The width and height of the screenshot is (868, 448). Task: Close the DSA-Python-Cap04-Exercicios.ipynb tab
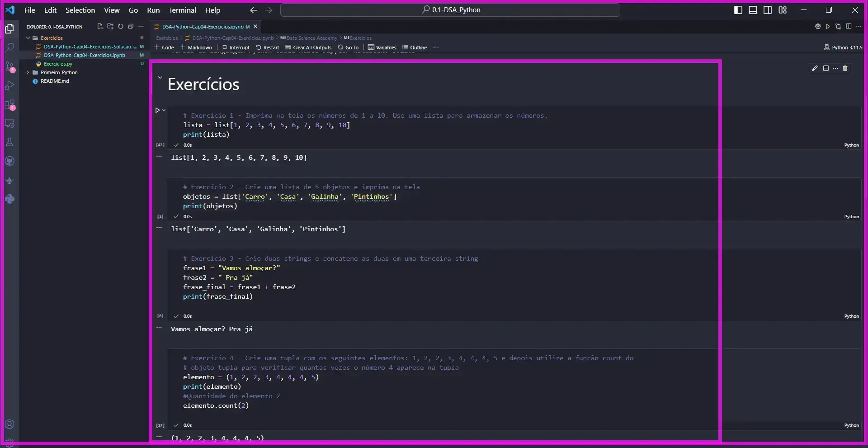255,27
